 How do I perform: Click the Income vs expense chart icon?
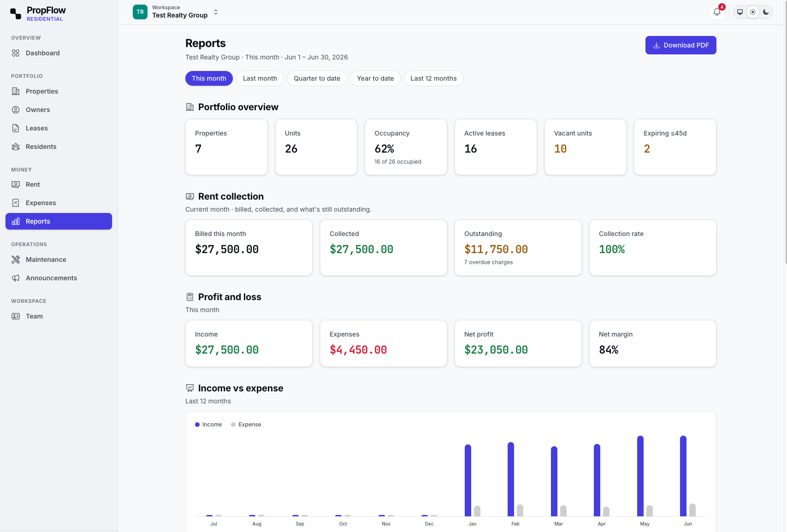pyautogui.click(x=189, y=388)
